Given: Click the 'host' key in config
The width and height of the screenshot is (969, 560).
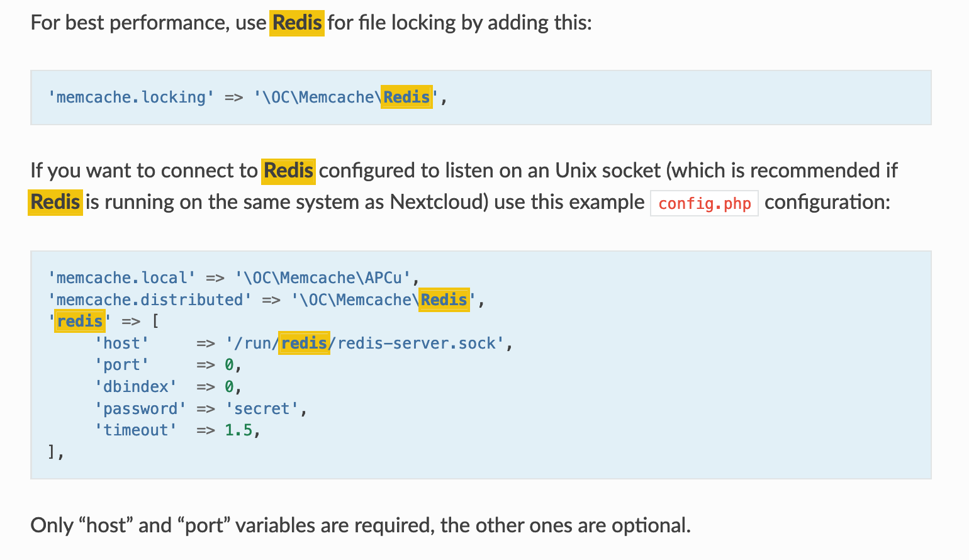Looking at the screenshot, I should pos(121,344).
